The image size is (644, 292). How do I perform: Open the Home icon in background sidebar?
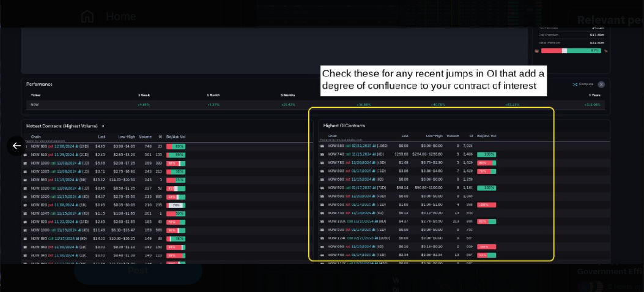tap(87, 17)
